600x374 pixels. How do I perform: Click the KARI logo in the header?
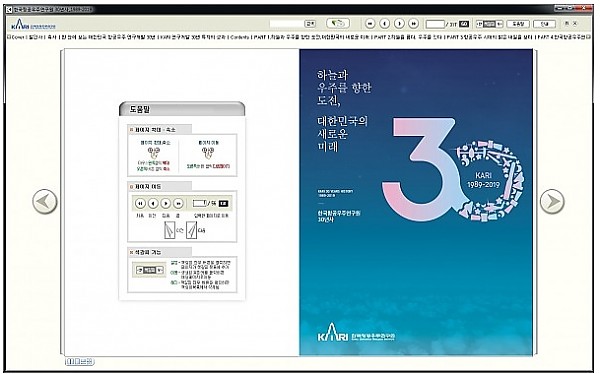[x=33, y=24]
